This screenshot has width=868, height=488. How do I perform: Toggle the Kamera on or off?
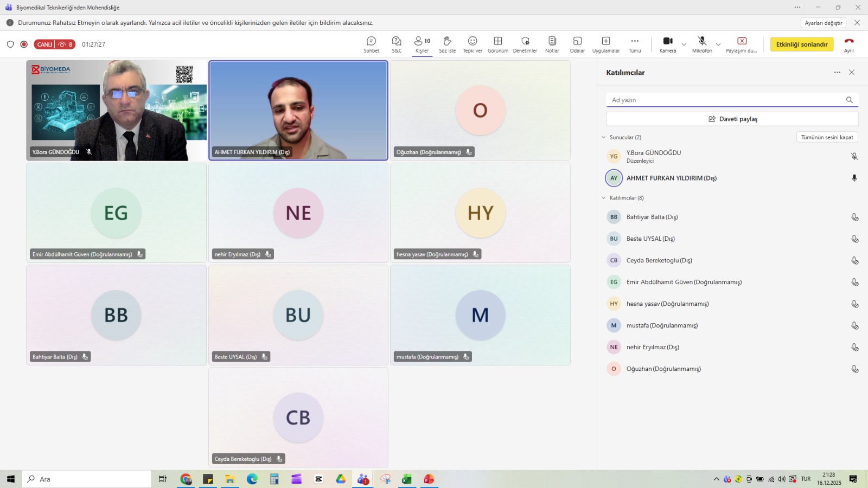point(667,44)
